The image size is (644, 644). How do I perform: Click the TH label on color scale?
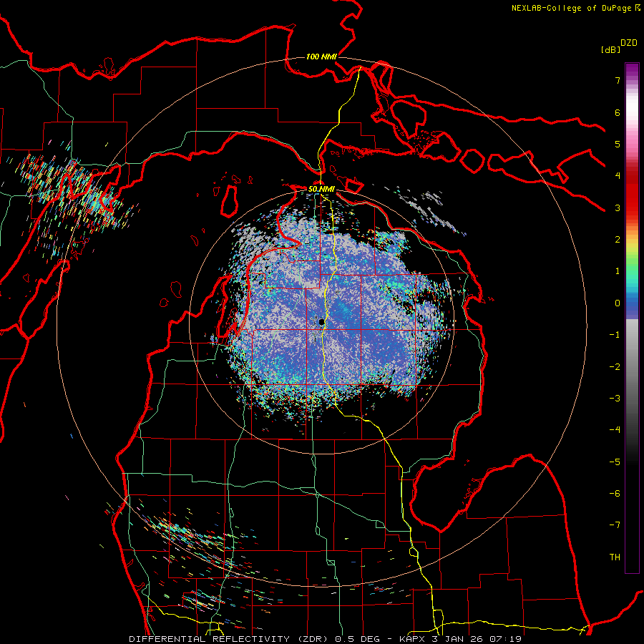(615, 557)
